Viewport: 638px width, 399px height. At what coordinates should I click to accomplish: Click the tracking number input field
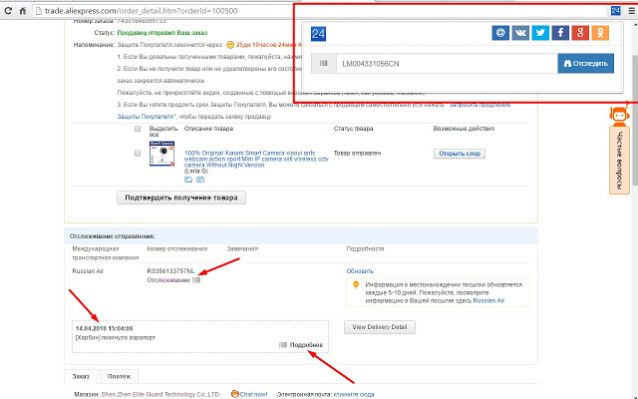[447, 63]
